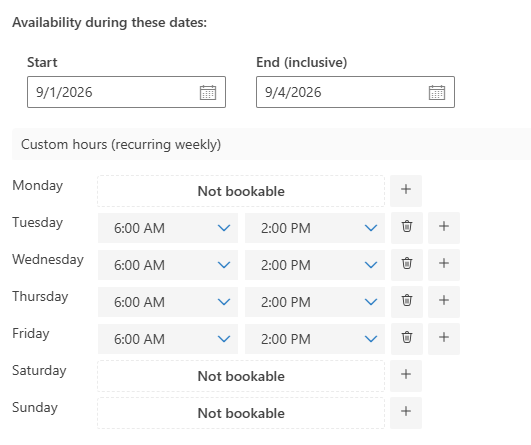Open Tuesday end time 2:00 PM dropdown

point(315,228)
